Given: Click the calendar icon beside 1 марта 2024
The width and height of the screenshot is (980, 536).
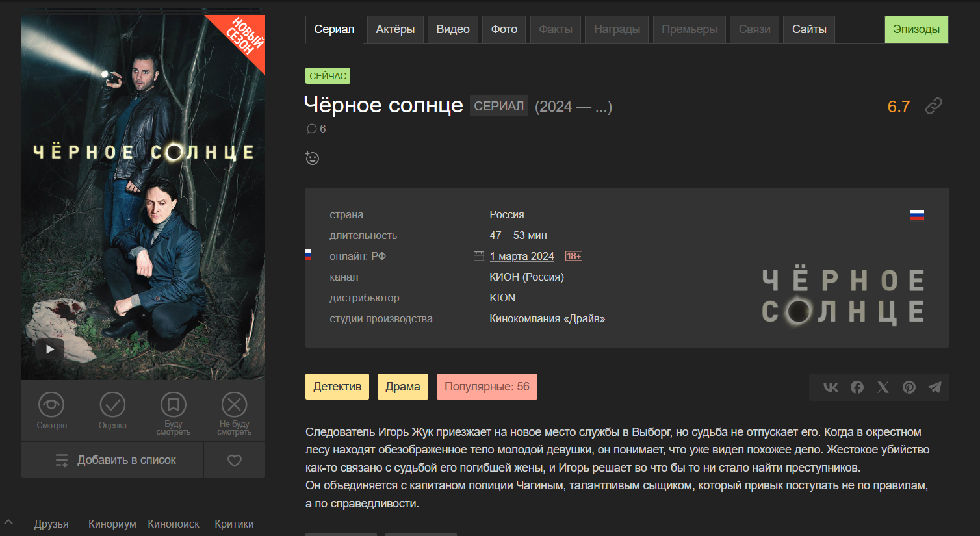Looking at the screenshot, I should [x=479, y=256].
